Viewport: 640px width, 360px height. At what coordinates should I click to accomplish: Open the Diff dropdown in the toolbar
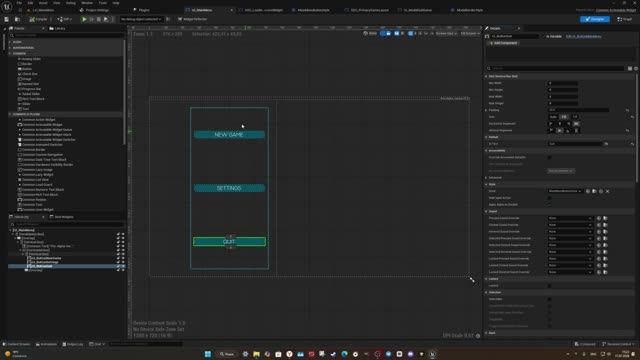coord(64,19)
